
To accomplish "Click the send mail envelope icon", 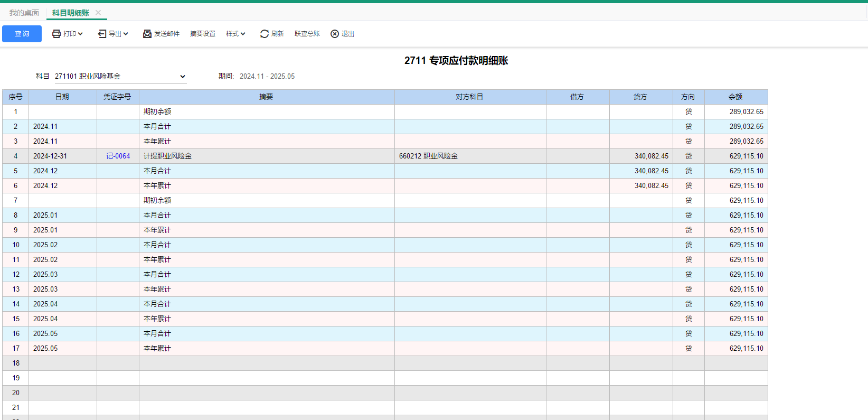I will click(x=147, y=34).
